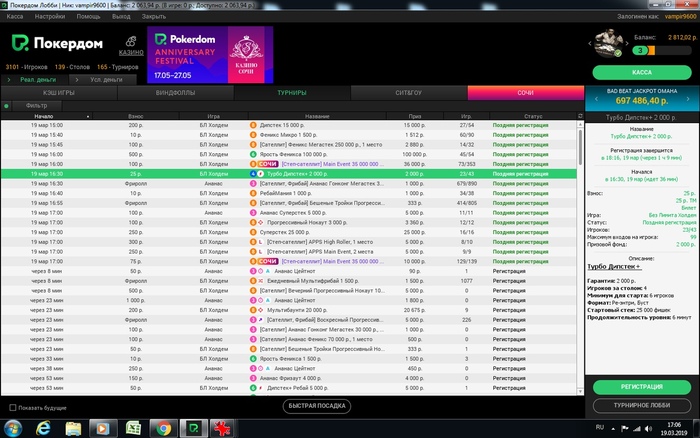Click the Покердом logo

[57, 43]
